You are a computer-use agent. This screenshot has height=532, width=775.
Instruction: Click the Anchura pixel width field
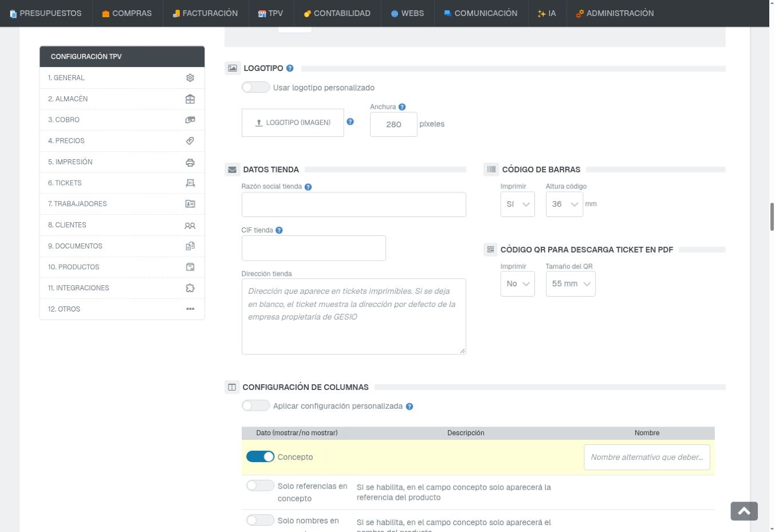(x=394, y=124)
